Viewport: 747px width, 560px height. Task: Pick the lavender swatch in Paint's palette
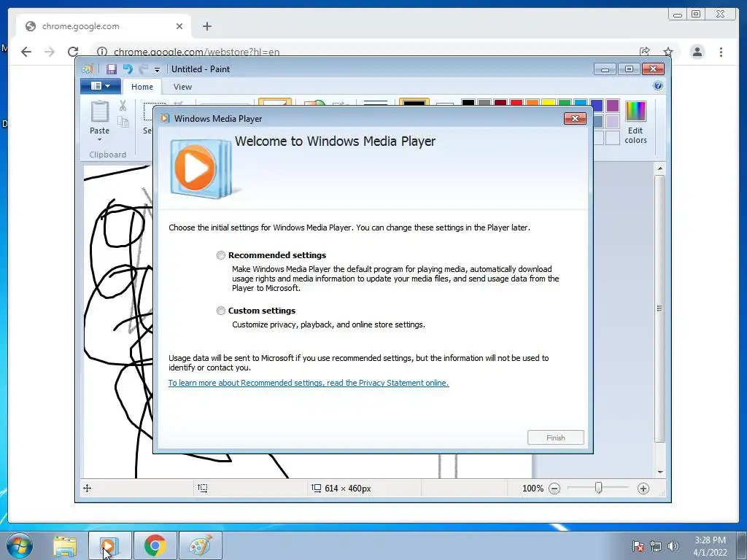click(613, 122)
